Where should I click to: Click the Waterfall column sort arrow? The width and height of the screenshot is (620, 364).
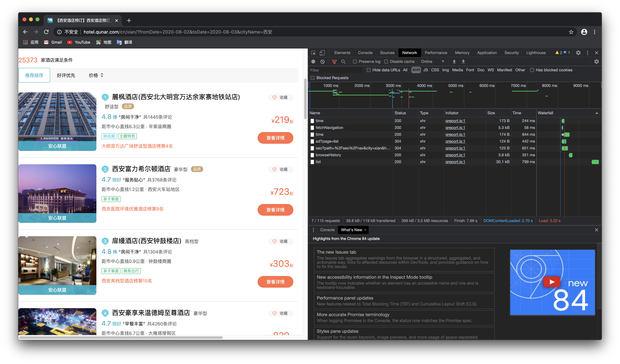tap(597, 113)
